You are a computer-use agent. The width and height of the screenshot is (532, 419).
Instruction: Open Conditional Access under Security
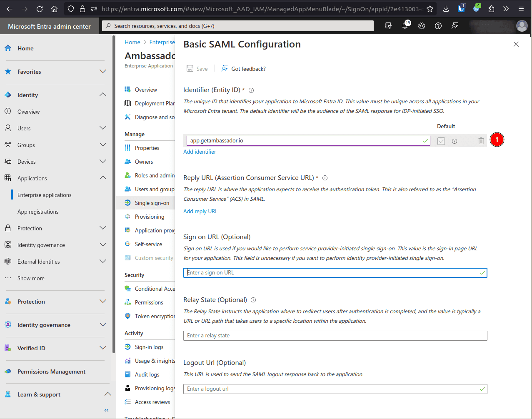[155, 289]
